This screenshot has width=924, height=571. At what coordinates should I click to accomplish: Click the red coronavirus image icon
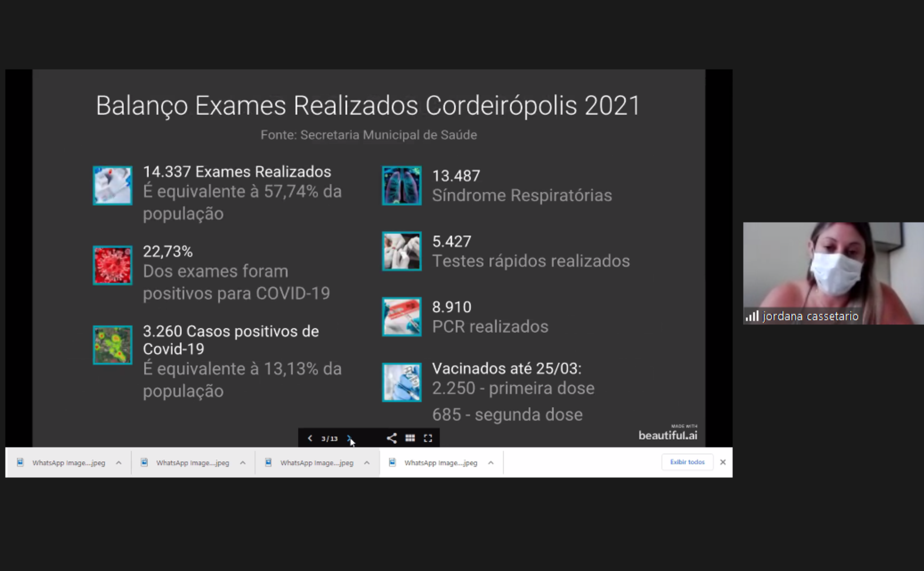tap(113, 265)
